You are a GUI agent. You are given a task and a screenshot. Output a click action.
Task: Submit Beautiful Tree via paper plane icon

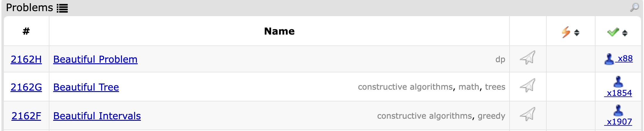[527, 86]
